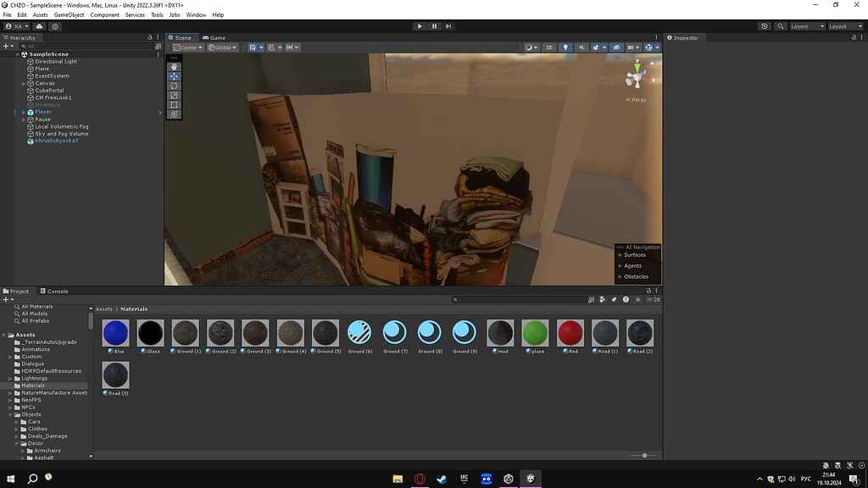Select the Rotate tool

click(x=173, y=85)
